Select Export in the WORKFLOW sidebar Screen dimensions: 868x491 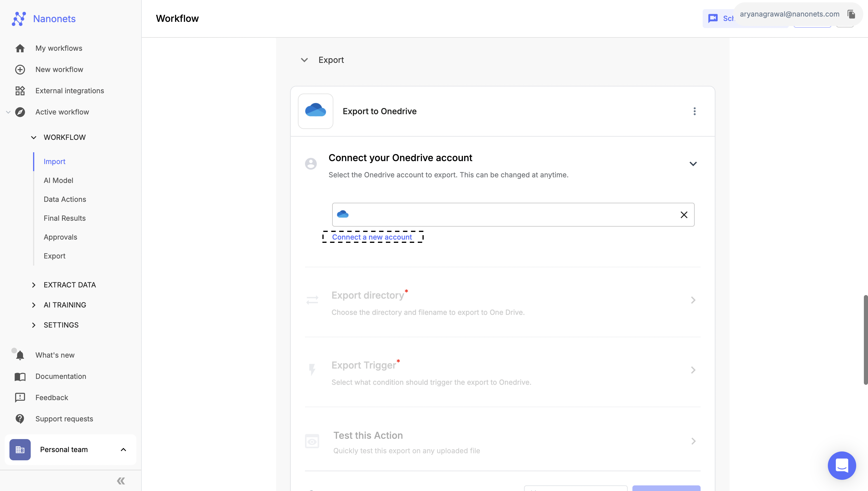coord(54,256)
